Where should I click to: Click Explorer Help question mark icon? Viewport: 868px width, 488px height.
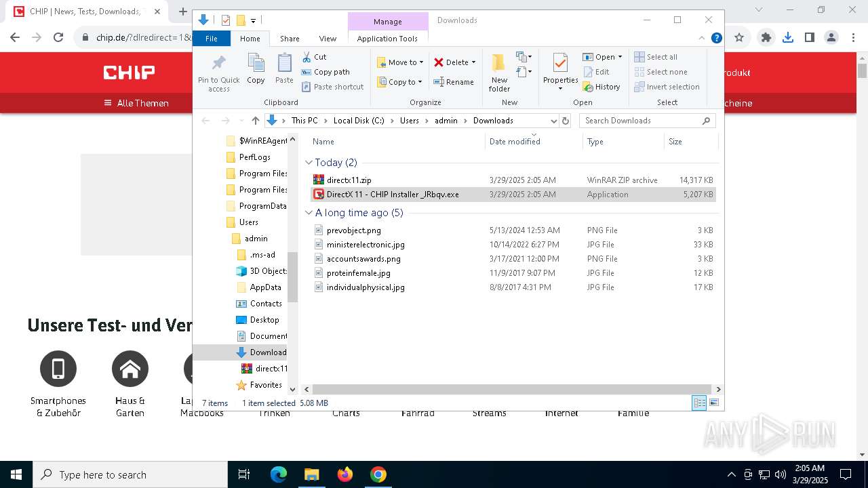point(716,39)
